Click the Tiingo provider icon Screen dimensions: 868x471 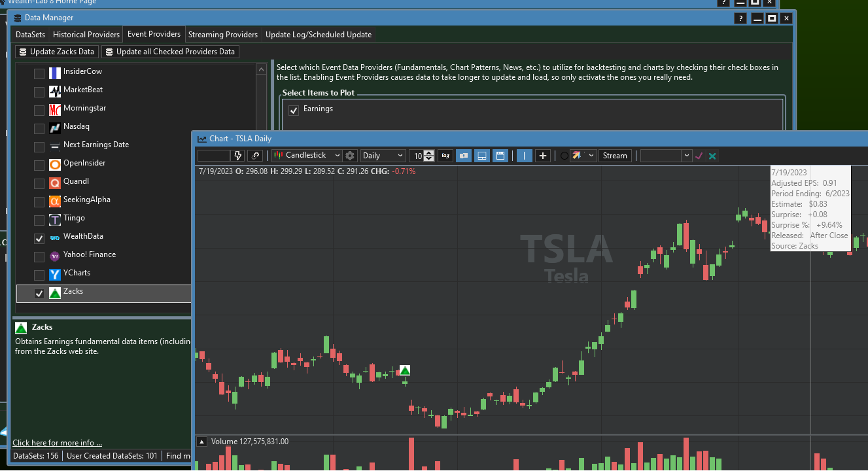pyautogui.click(x=55, y=219)
